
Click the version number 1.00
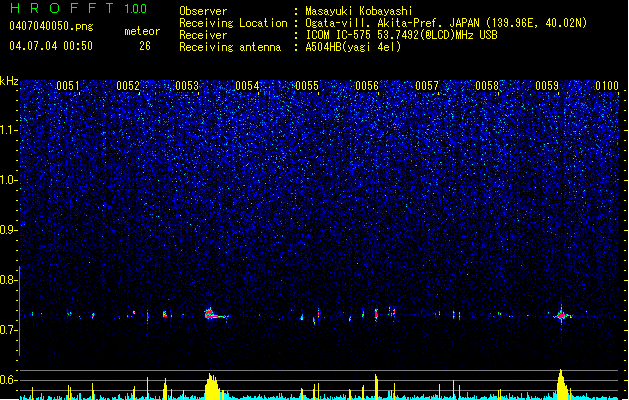pyautogui.click(x=136, y=8)
